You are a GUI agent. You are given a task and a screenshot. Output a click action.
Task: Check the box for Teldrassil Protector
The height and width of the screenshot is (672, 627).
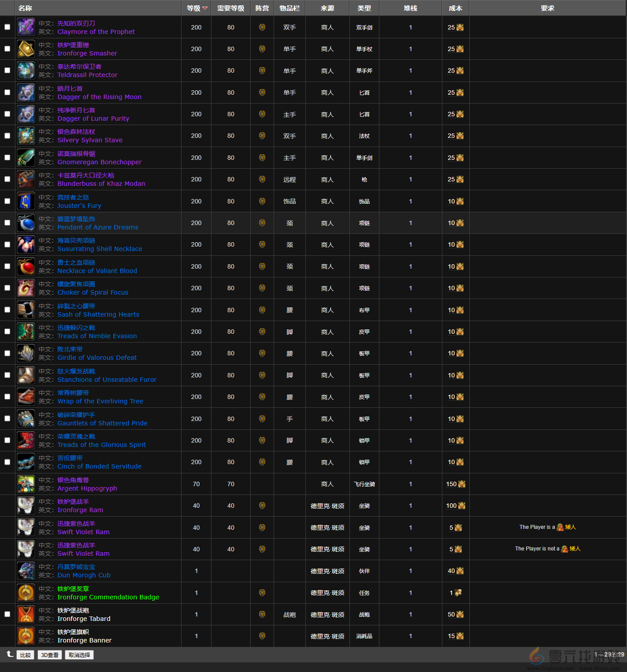click(x=7, y=70)
